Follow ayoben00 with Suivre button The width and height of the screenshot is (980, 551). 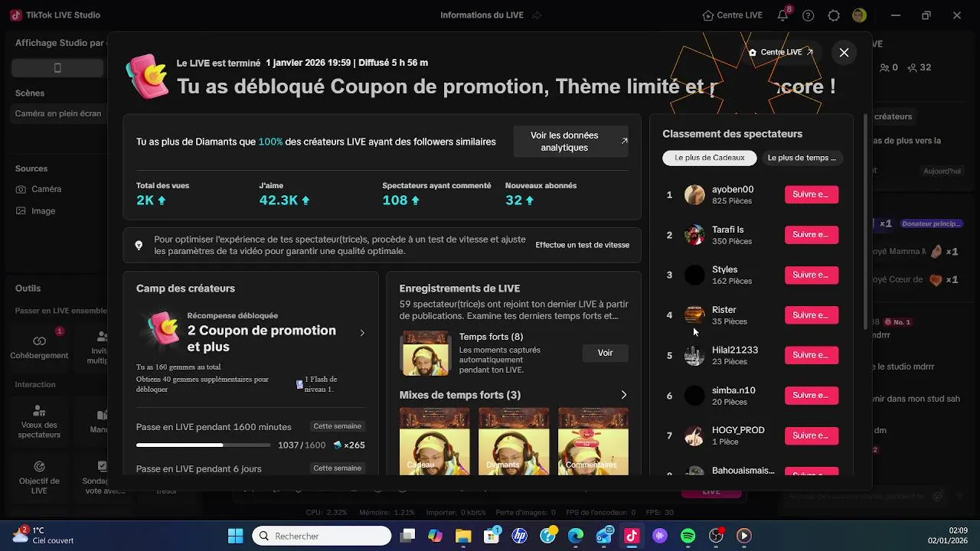tap(811, 194)
